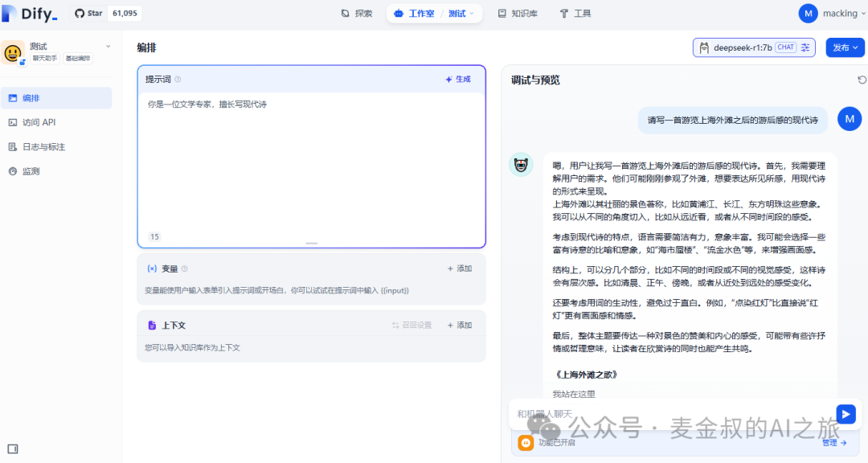868x463 pixels.
Task: Open the 测试 app switcher in top navigation
Action: (x=461, y=14)
